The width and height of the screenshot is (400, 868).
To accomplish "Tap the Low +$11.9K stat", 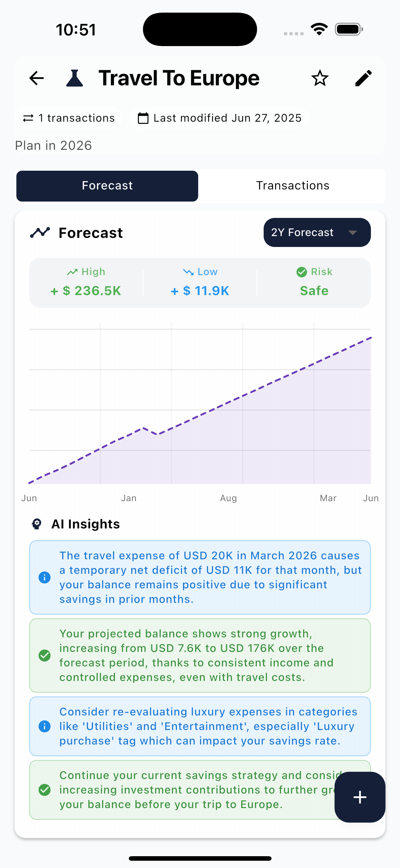I will [200, 282].
